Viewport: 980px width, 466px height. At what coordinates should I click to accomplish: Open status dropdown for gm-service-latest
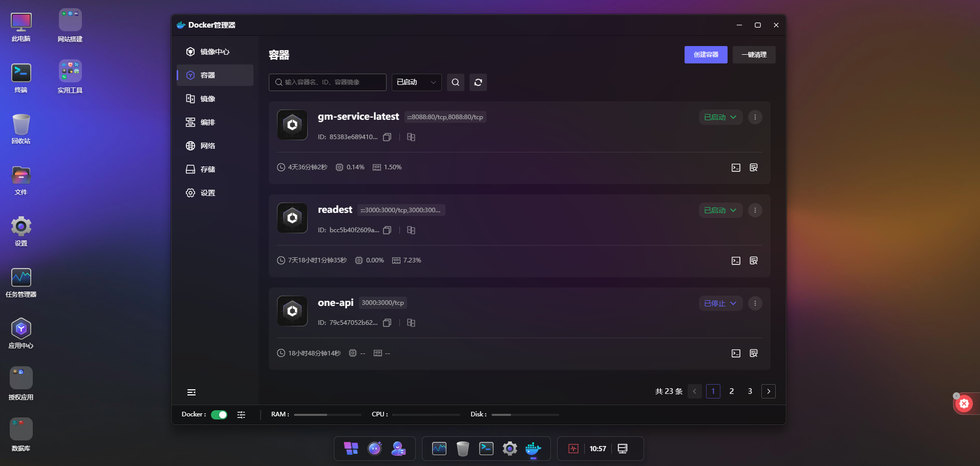click(720, 117)
